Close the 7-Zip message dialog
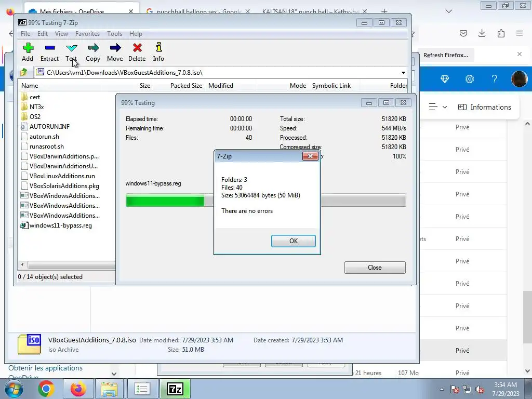532x399 pixels. (311, 156)
